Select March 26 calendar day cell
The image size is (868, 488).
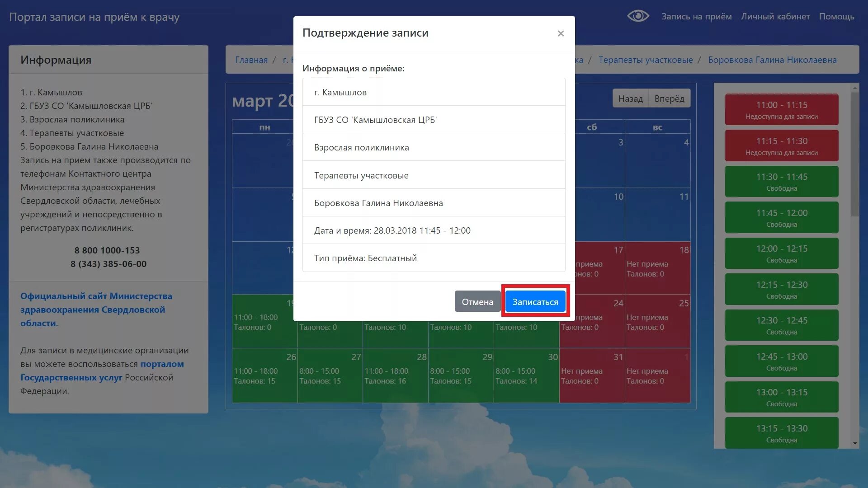click(264, 375)
